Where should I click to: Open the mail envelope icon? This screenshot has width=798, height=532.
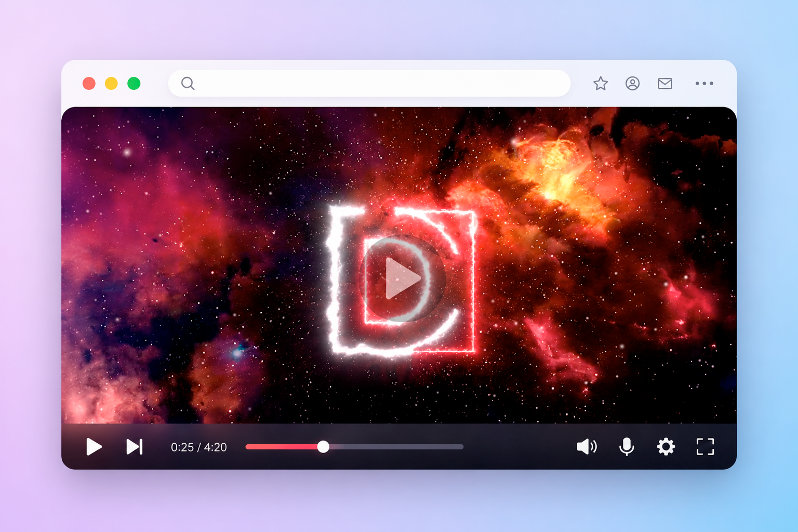pos(665,83)
